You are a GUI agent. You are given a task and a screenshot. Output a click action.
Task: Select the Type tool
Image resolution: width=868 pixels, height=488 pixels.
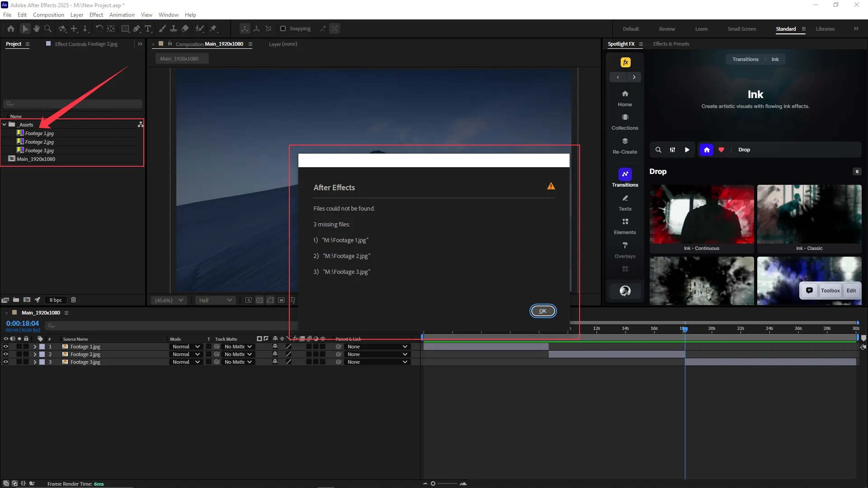pos(148,28)
